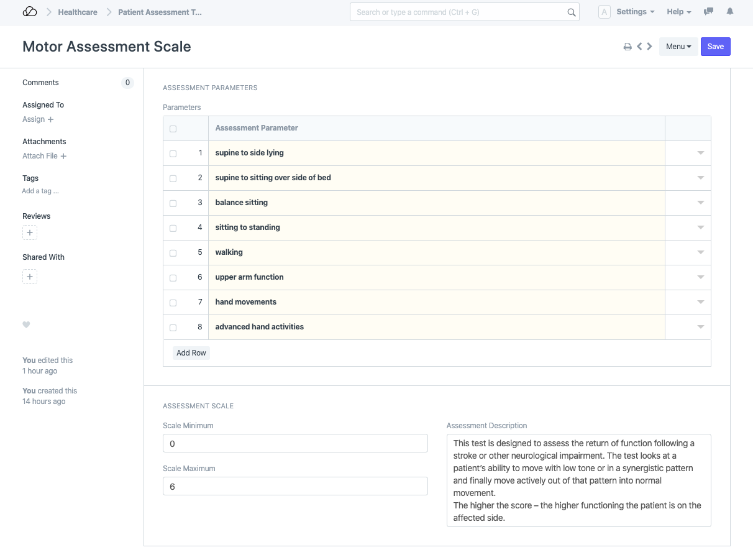Select all parameters header checkbox
753x560 pixels.
click(x=173, y=129)
